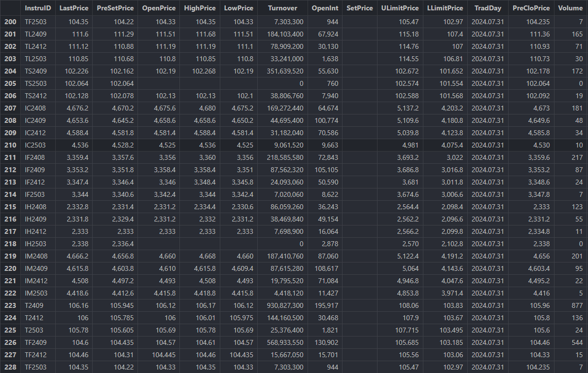Screen dimensions: 588x373
Task: Select OpenInt value 195,917
Action: click(325, 305)
